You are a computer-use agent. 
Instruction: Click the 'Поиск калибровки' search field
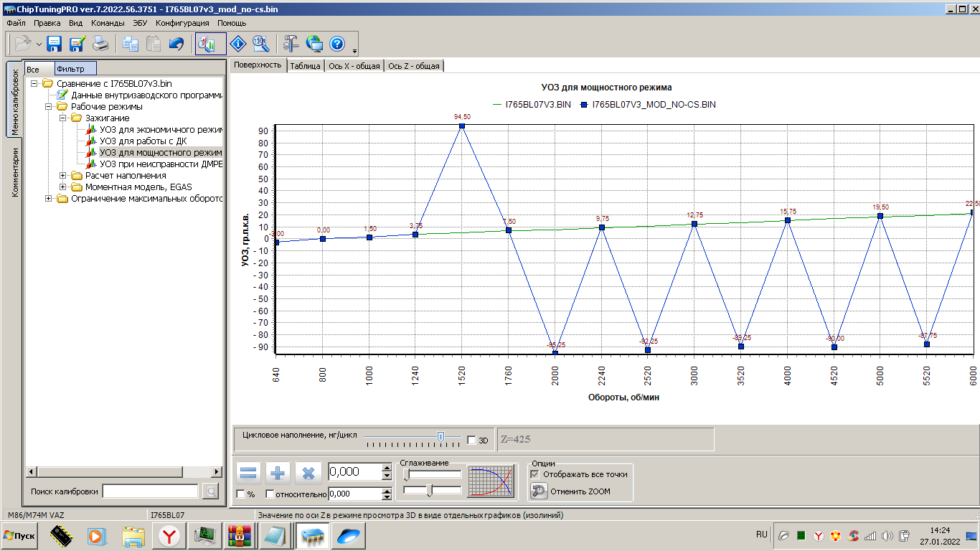point(150,491)
